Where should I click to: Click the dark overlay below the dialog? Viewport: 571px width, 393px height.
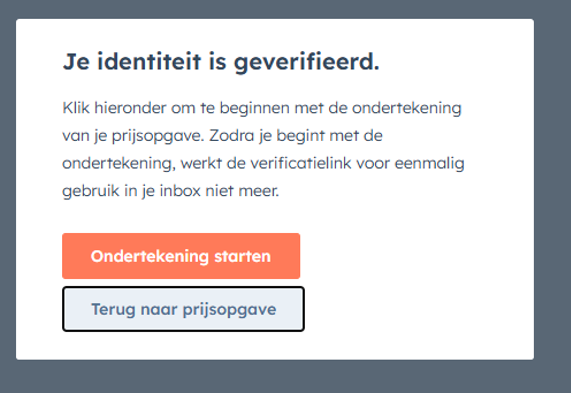[275, 377]
